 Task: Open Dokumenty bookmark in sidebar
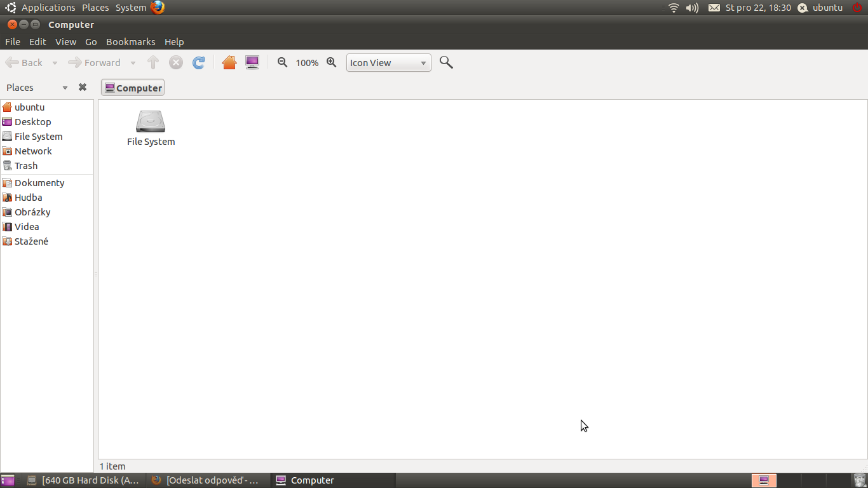pos(39,183)
